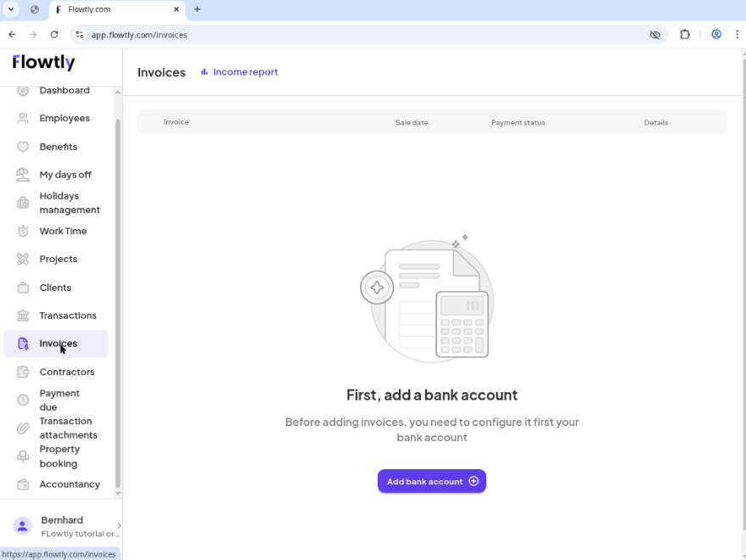Click the sidebar scroll down arrow

[x=118, y=493]
